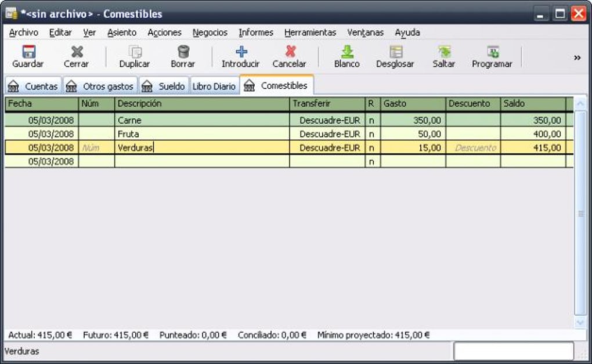Open the Herramientas menu
This screenshot has width=592, height=364.
[x=310, y=33]
